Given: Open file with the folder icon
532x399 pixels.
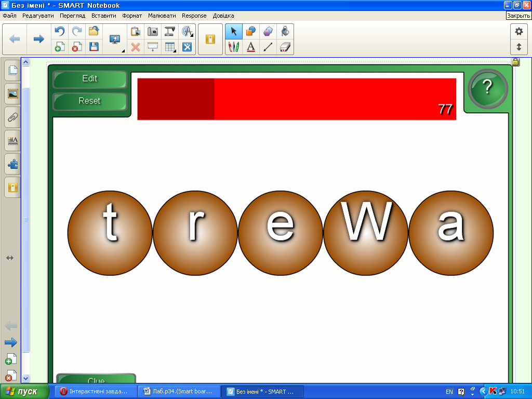Looking at the screenshot, I should coord(94,32).
